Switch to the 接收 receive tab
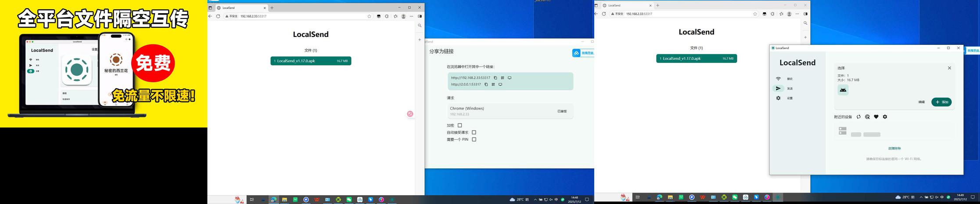 [784, 79]
